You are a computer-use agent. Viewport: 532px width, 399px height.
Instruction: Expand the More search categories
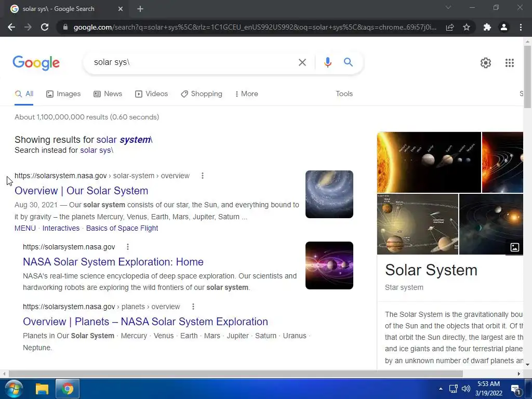246,94
